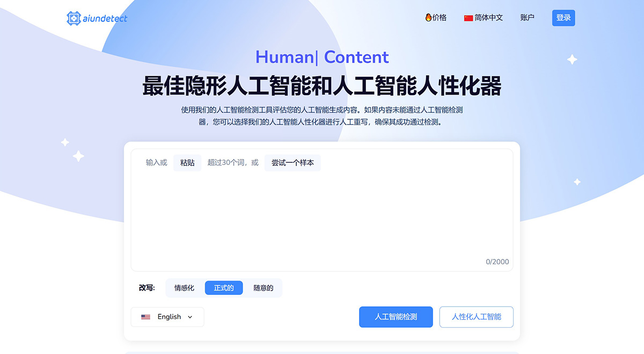Click the 人性化人工智能 humanize button
The width and height of the screenshot is (644, 354).
[x=476, y=317]
